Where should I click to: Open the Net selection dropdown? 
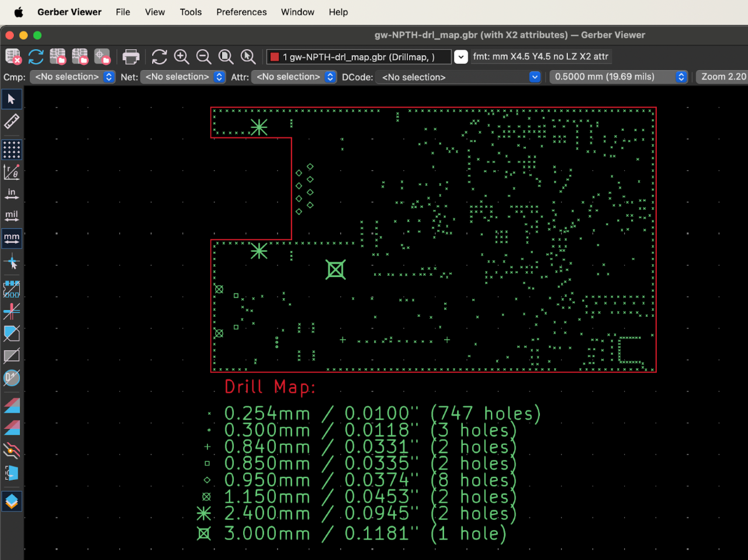(x=183, y=77)
